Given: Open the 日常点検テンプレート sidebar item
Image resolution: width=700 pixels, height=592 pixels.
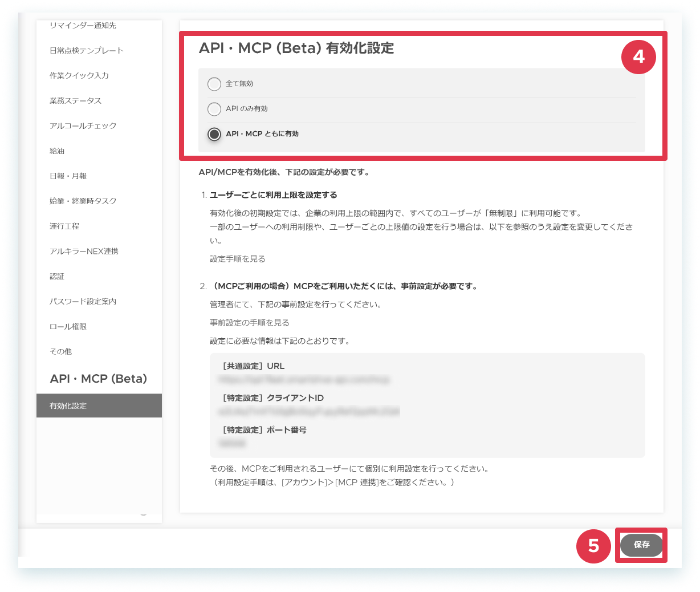Looking at the screenshot, I should 87,51.
